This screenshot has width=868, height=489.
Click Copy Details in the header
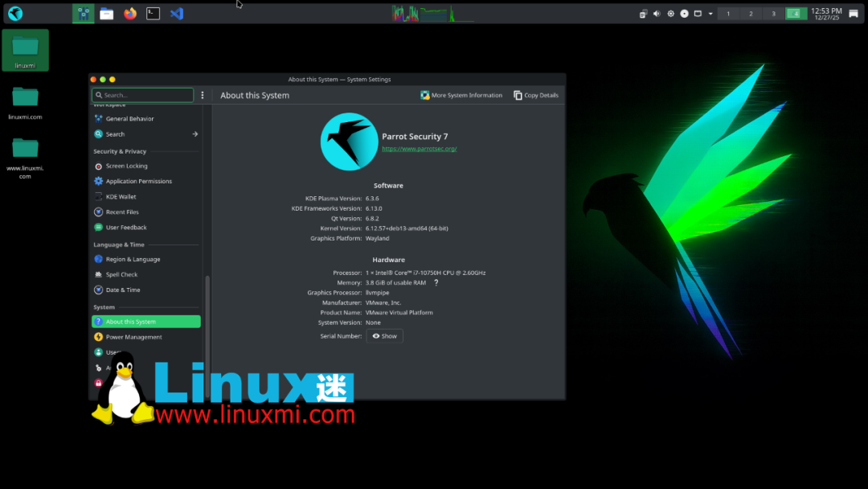click(x=535, y=95)
